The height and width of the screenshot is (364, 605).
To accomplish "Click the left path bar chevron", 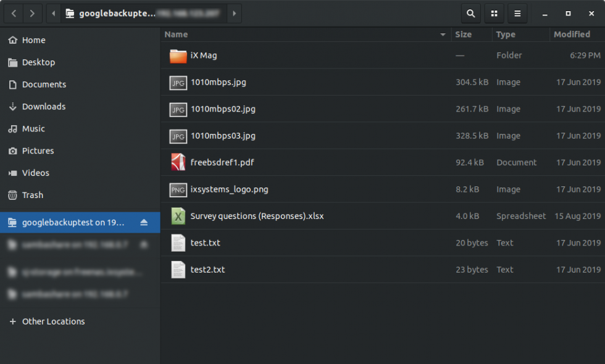I will pos(53,13).
